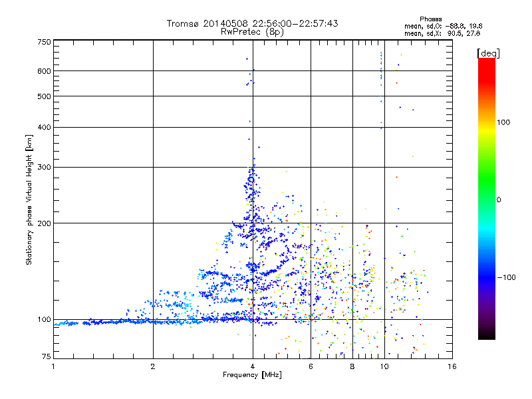Click the 'Phases' header label
This screenshot has width=532, height=399.
pyautogui.click(x=430, y=19)
